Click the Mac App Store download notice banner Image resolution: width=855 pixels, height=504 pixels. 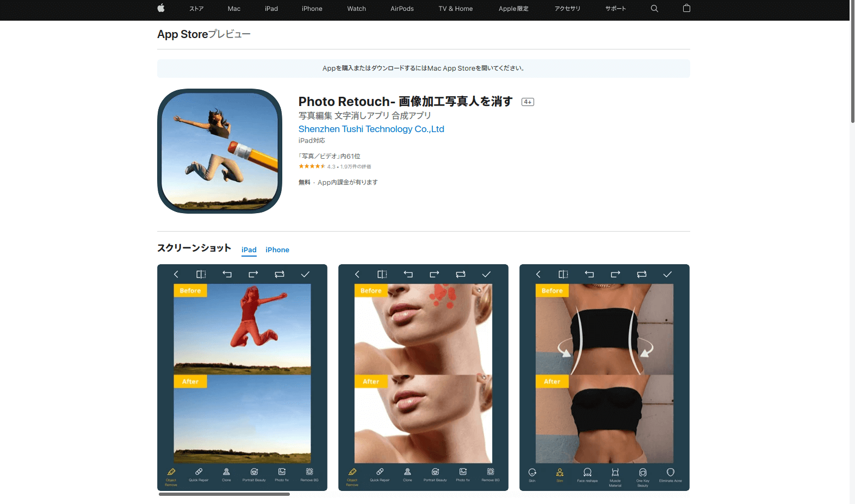click(x=423, y=69)
